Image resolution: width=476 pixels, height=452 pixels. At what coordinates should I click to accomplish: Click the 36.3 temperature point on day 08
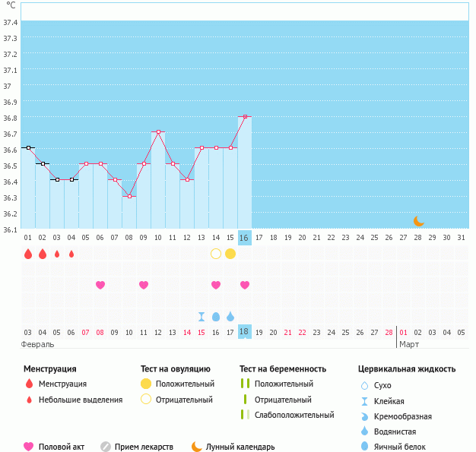(x=129, y=197)
